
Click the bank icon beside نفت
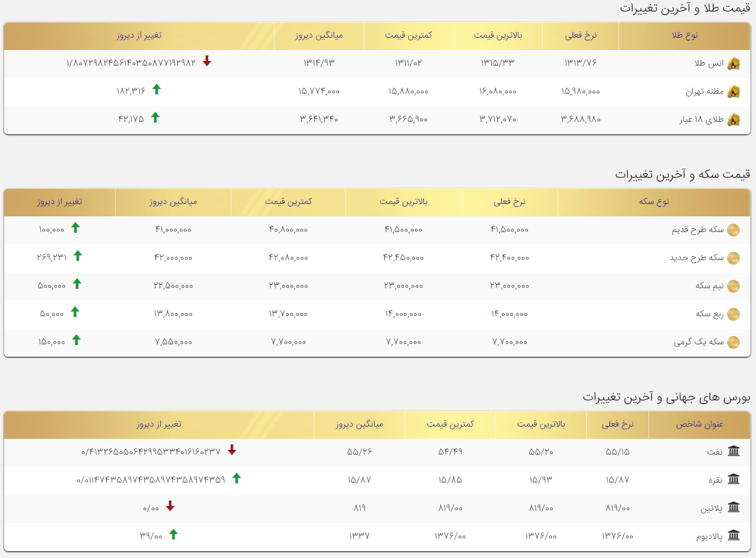(x=733, y=451)
